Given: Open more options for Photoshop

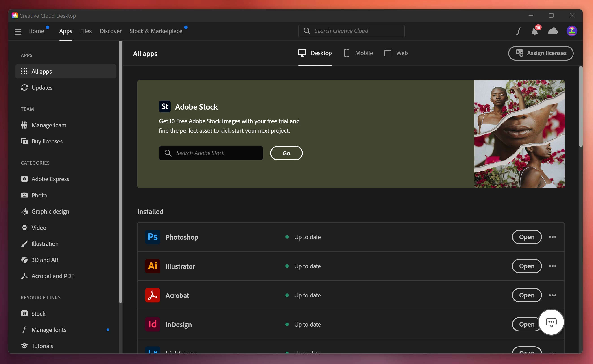Looking at the screenshot, I should click(553, 237).
